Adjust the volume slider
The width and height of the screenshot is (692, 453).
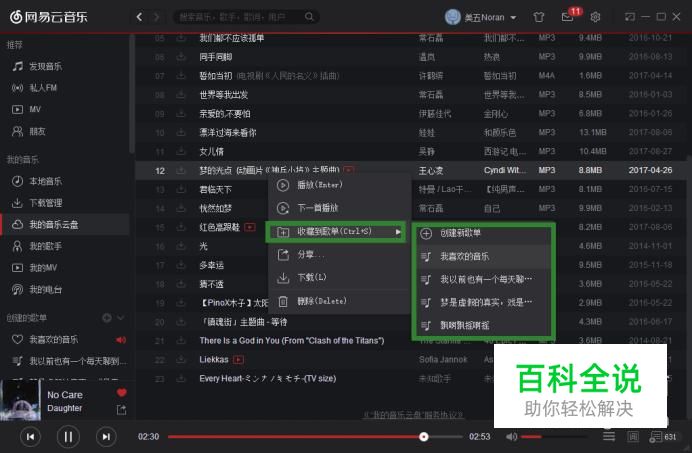tap(554, 437)
